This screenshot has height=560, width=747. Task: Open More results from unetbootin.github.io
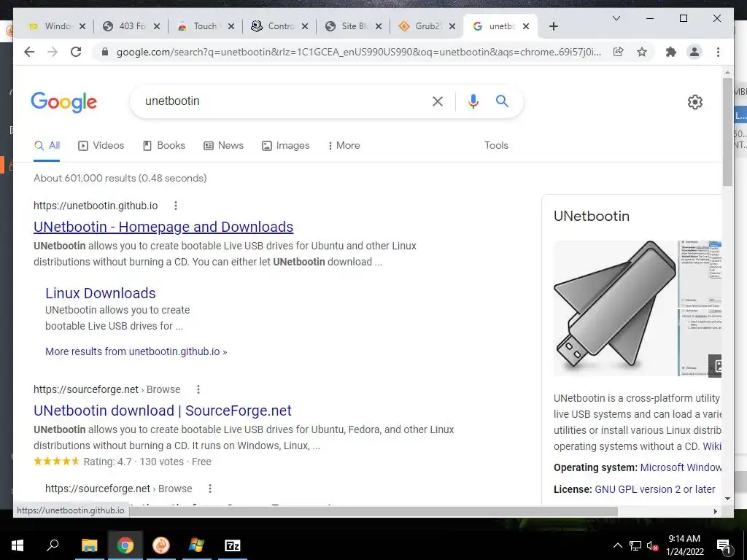[x=136, y=351]
